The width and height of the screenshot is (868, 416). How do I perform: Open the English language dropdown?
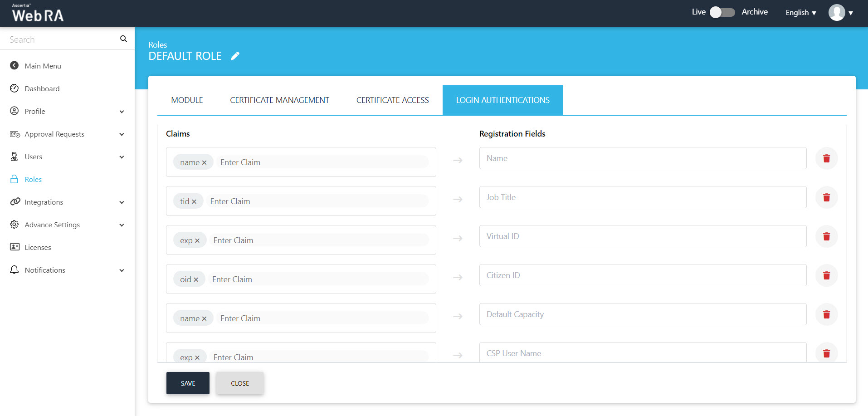coord(800,13)
